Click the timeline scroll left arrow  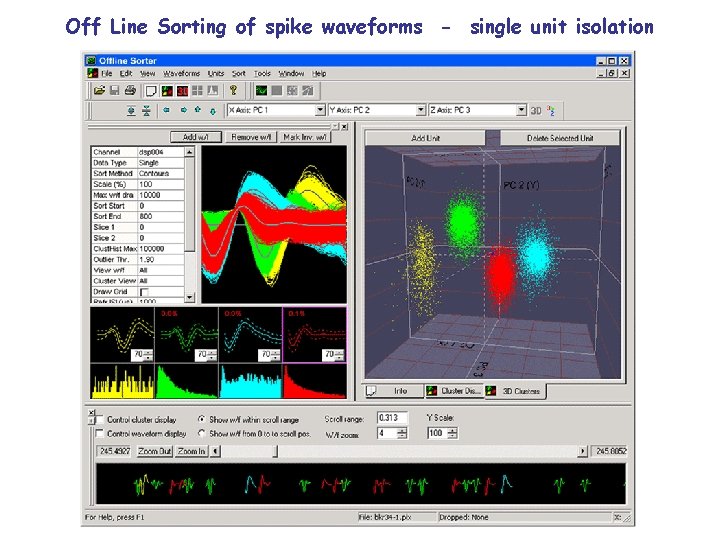click(215, 451)
